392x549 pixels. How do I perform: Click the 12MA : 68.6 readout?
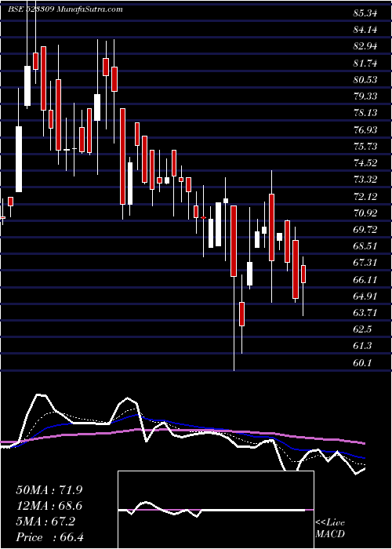[x=49, y=506]
